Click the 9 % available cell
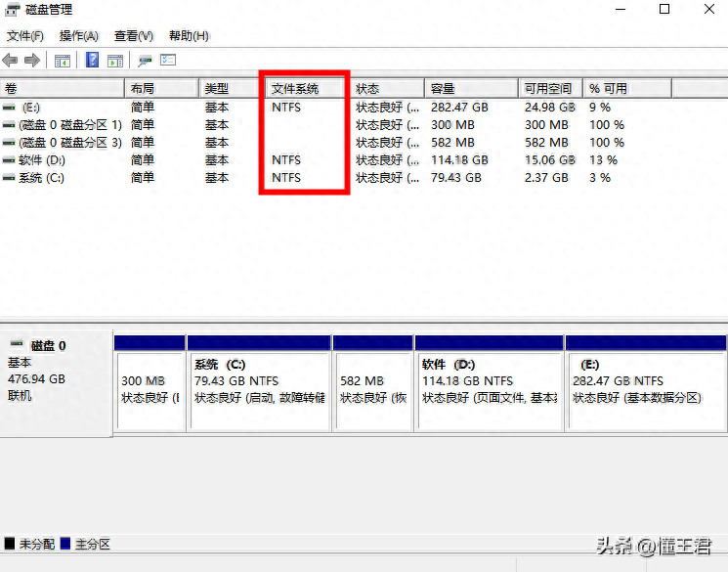Screen dimensions: 728x572 [x=600, y=108]
